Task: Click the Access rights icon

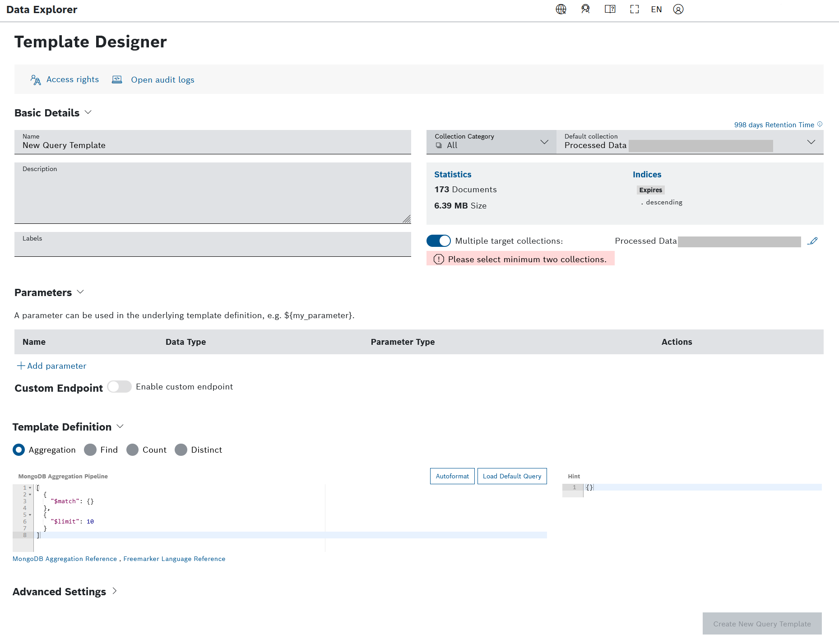Action: point(36,80)
